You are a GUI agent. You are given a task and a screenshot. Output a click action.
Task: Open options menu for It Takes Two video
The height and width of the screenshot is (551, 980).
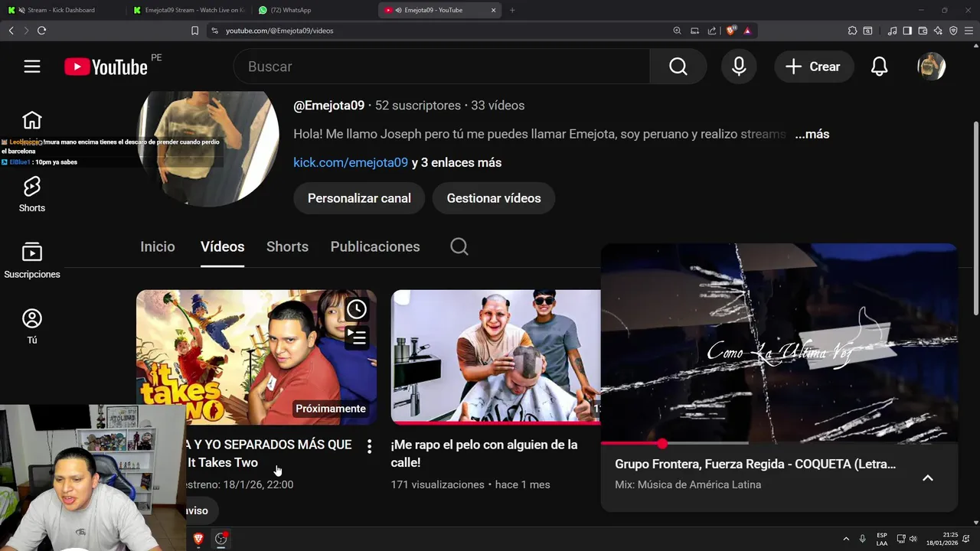[x=369, y=446]
